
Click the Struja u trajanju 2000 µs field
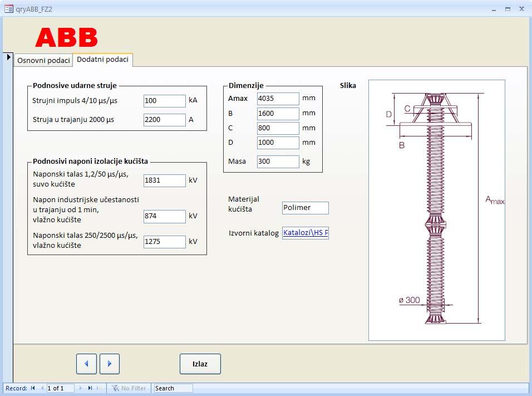tap(165, 120)
